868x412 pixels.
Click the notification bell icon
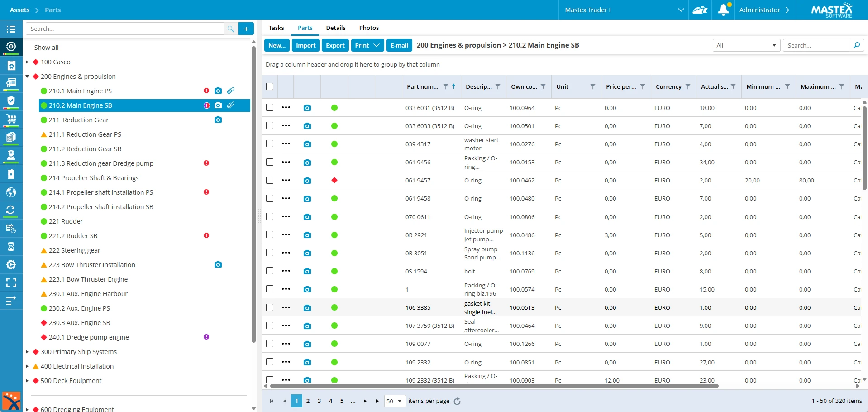tap(723, 10)
